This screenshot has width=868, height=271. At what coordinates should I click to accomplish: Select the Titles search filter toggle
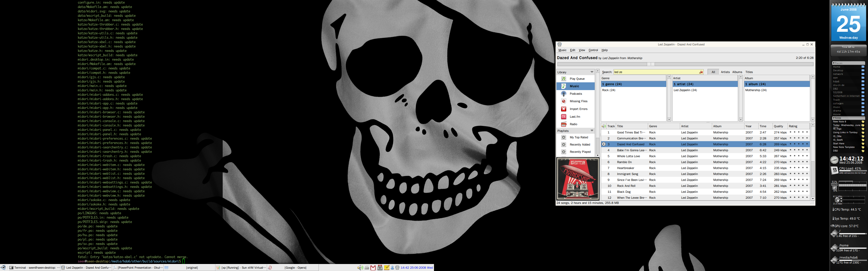(x=749, y=72)
